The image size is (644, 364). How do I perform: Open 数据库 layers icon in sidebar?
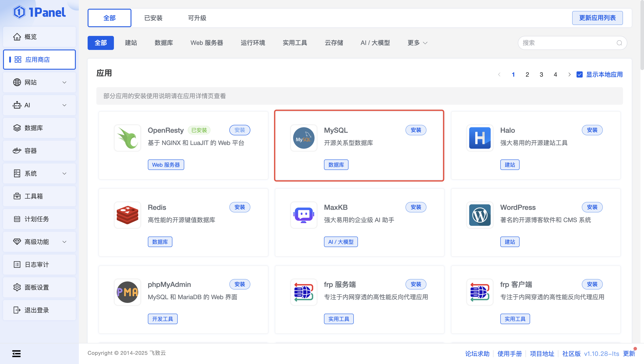pyautogui.click(x=17, y=128)
